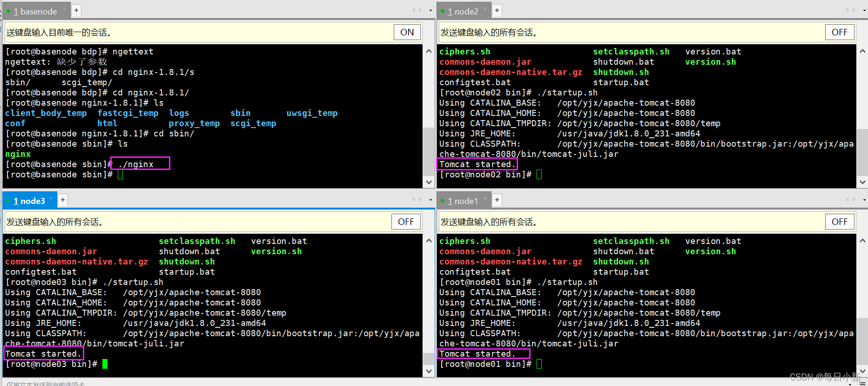Click the scroll-down arrow in basenode terminal
The height and width of the screenshot is (386, 868).
(x=429, y=182)
